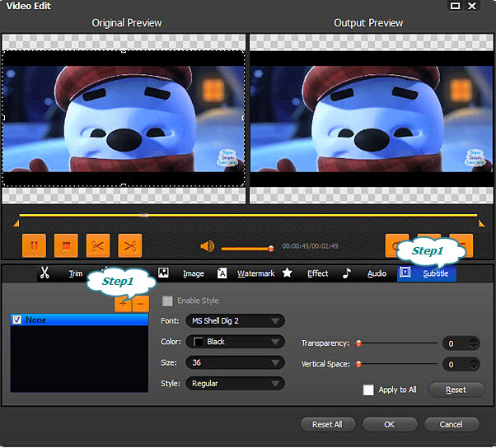Click the time readout 00:00:45/00:02:49
496x448 pixels.
pyautogui.click(x=311, y=246)
